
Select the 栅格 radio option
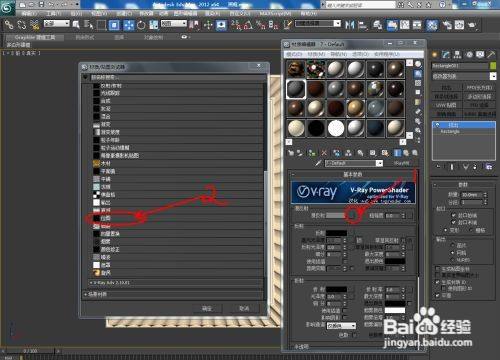click(x=471, y=230)
